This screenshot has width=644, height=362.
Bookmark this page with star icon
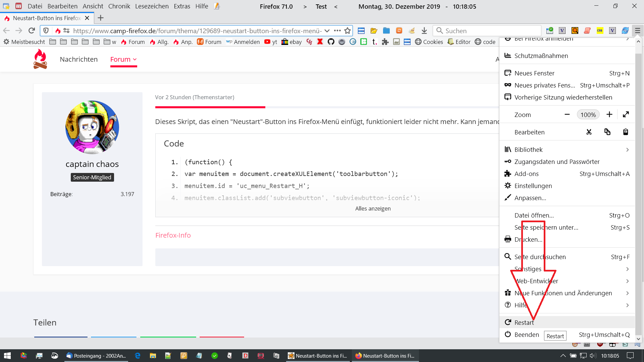347,31
